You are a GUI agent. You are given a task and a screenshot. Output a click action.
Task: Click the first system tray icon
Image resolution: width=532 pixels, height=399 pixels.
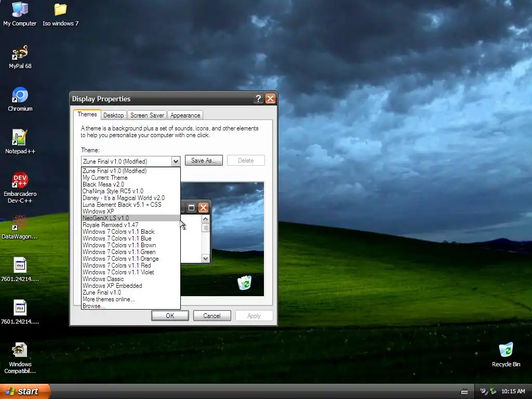(484, 391)
